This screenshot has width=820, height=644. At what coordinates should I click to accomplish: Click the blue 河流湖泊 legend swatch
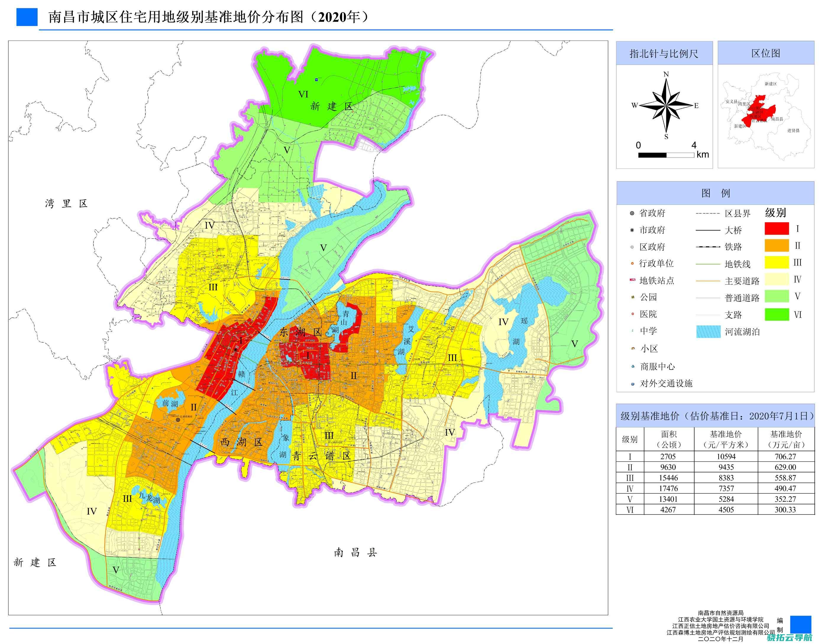pos(708,332)
